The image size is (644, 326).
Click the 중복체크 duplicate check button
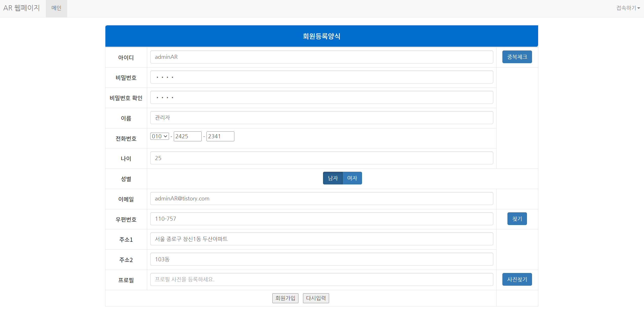point(517,57)
